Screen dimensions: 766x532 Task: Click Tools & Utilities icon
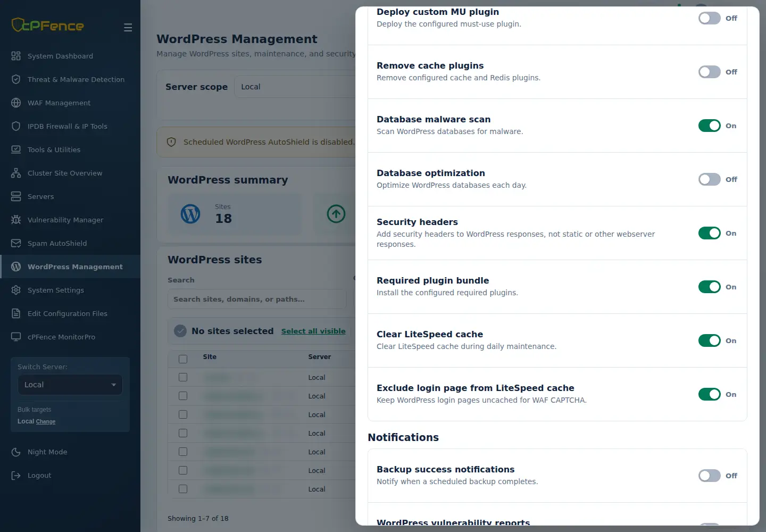[x=16, y=149]
